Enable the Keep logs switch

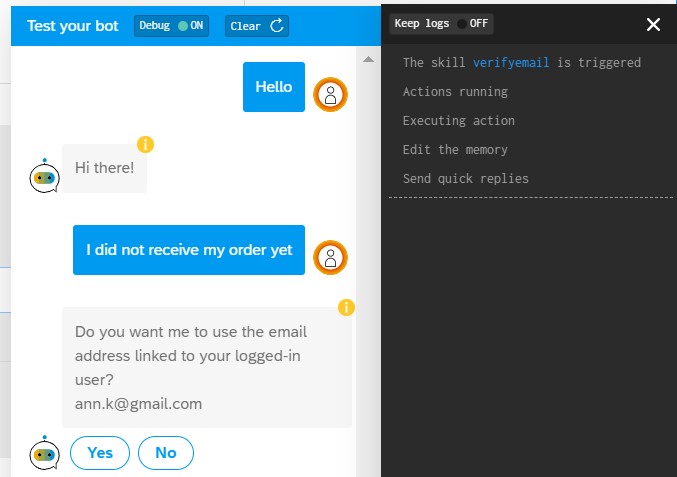[465, 24]
